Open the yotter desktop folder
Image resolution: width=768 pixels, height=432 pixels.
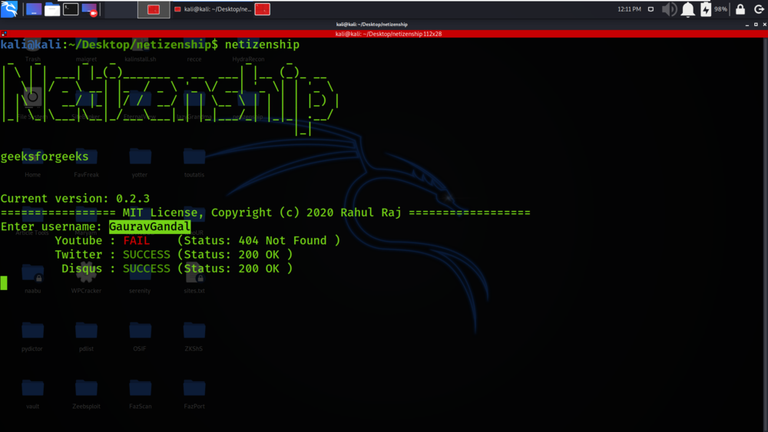[140, 162]
